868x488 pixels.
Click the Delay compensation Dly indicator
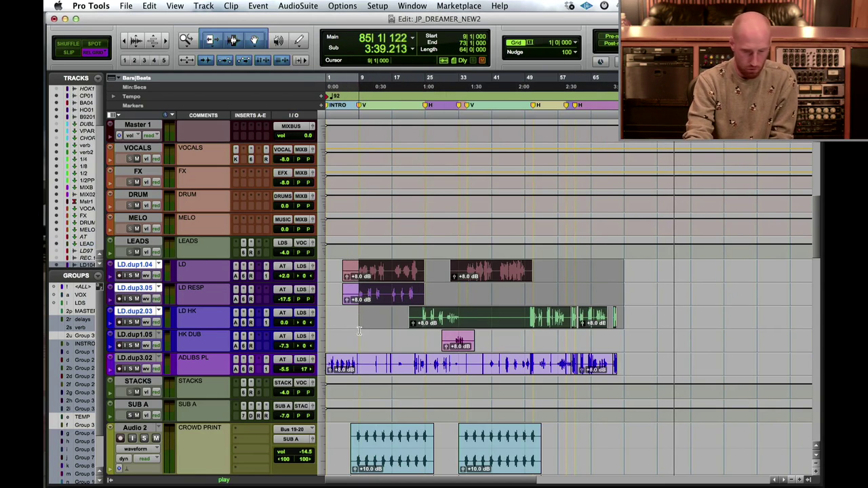[x=463, y=60]
